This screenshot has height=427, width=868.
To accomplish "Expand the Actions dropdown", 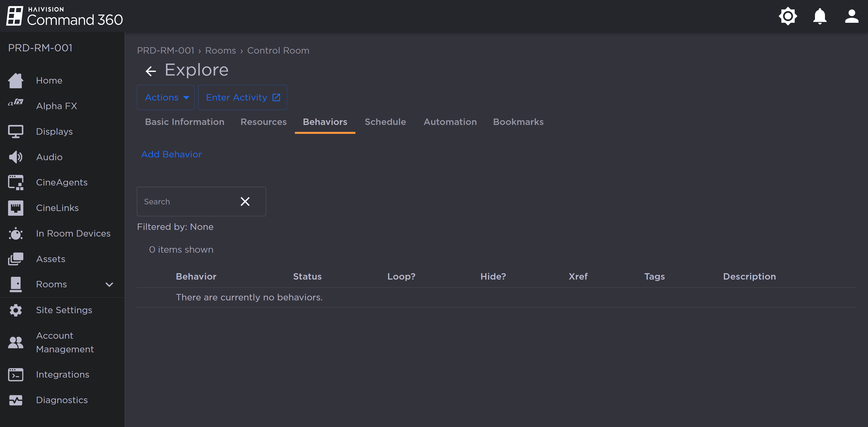I will (x=165, y=97).
